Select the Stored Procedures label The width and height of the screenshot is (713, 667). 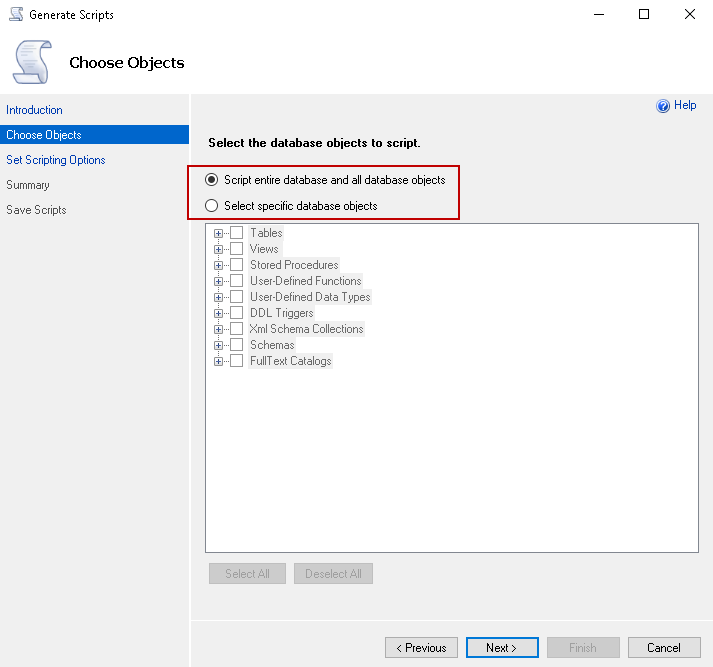(x=294, y=265)
